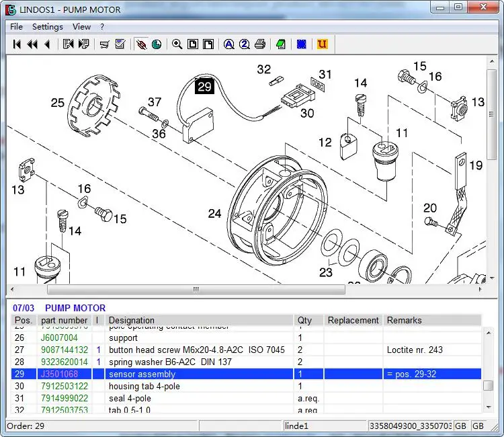The image size is (504, 437).
Task: Click the 'Order: 29' status bar field
Action: click(101, 426)
